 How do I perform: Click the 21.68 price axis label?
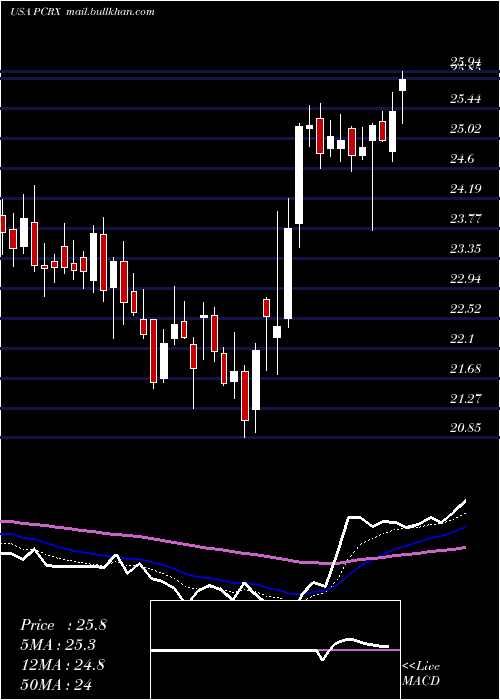pyautogui.click(x=465, y=369)
